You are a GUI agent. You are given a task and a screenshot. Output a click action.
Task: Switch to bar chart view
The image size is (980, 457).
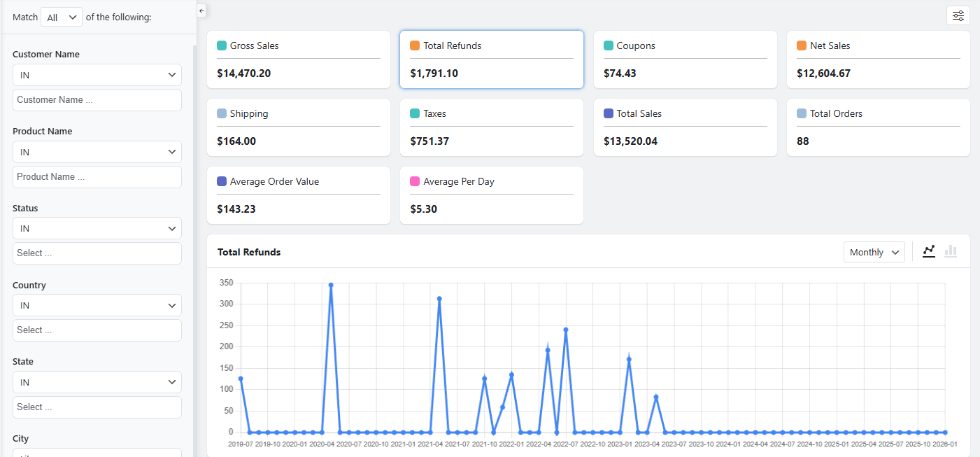point(950,251)
